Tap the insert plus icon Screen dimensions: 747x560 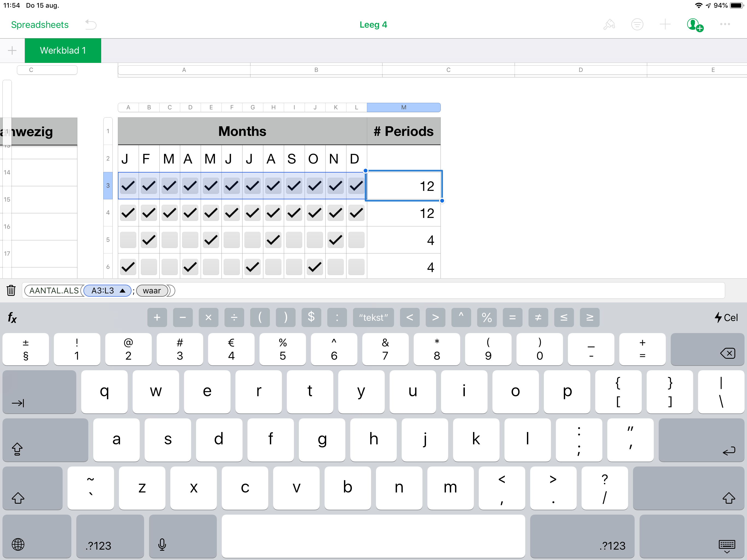665,25
